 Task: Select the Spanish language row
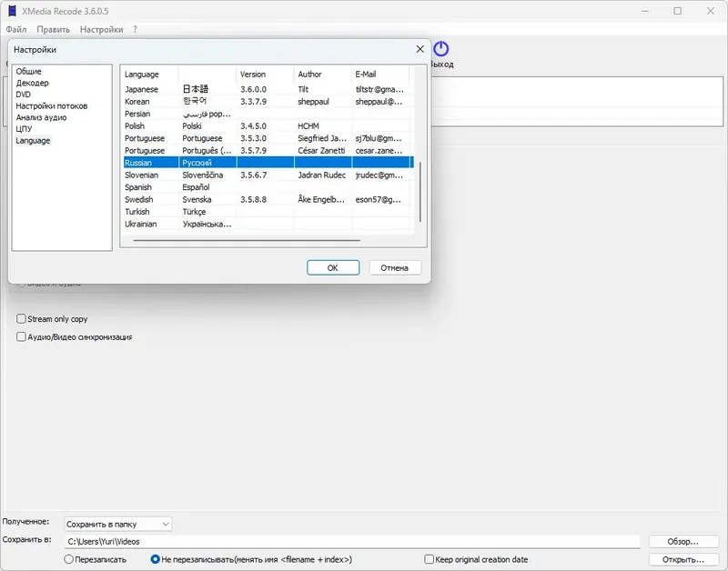268,187
